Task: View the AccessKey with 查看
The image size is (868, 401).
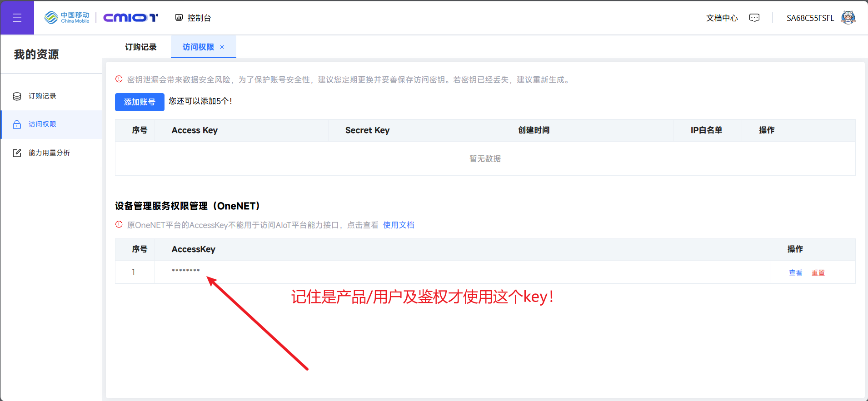Action: pyautogui.click(x=795, y=272)
